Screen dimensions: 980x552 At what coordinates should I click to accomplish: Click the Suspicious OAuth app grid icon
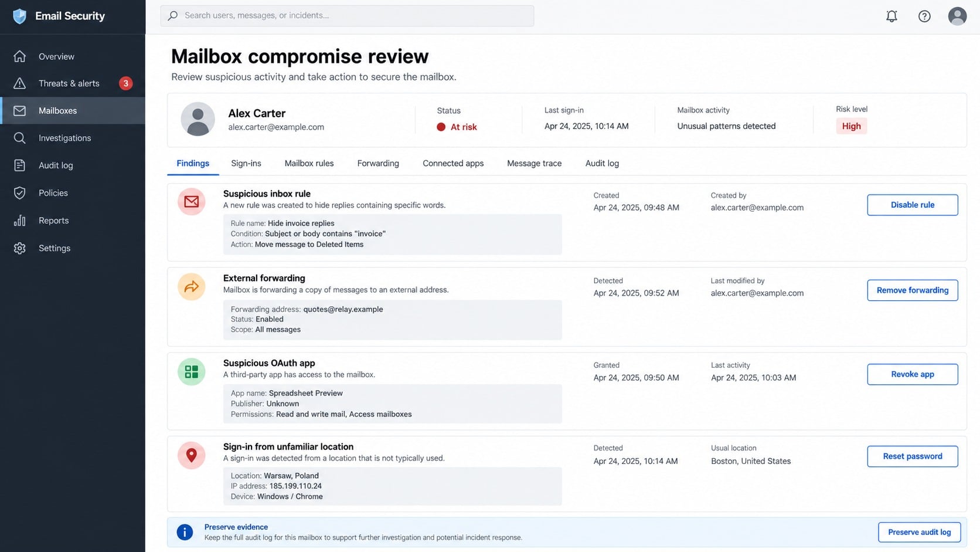[x=192, y=372]
